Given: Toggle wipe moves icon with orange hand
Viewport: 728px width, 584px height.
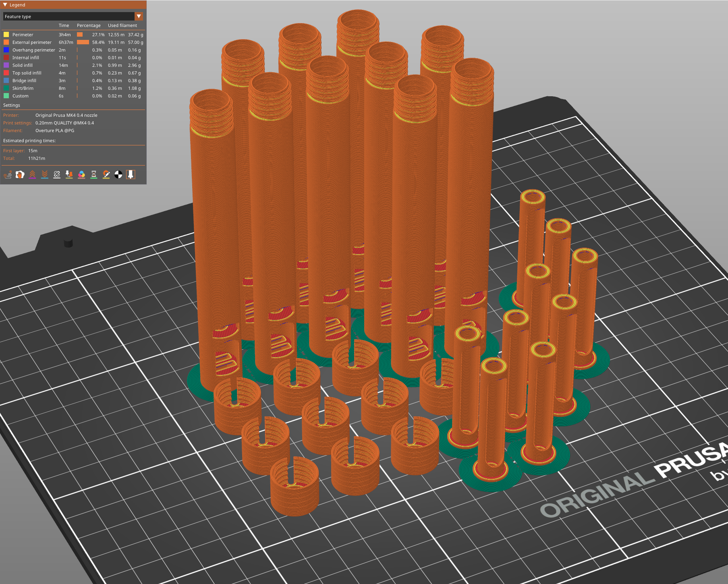Looking at the screenshot, I should tap(20, 174).
